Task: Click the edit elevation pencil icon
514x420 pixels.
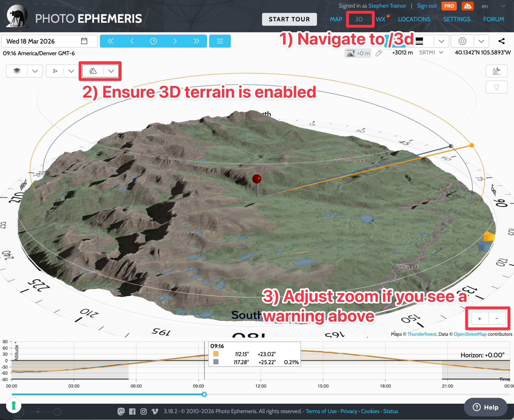Action: (x=379, y=53)
